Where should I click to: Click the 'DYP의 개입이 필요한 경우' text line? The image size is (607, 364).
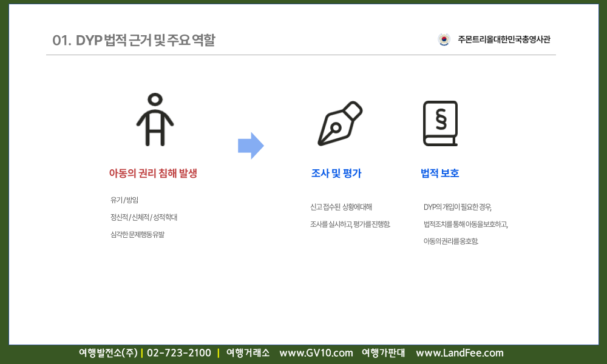pyautogui.click(x=458, y=207)
